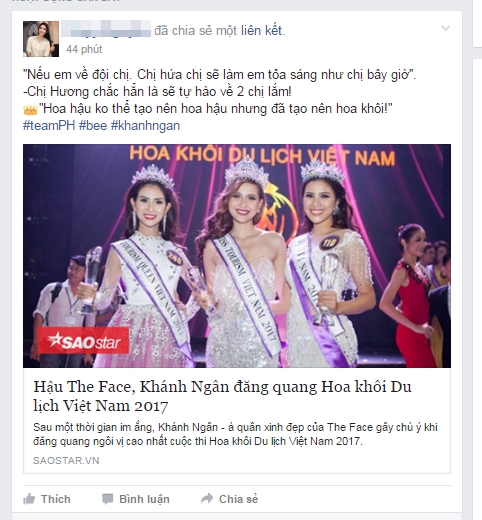Screen dimensions: 482x520
Task: Open the "liên kết" link in header
Action: coord(262,30)
